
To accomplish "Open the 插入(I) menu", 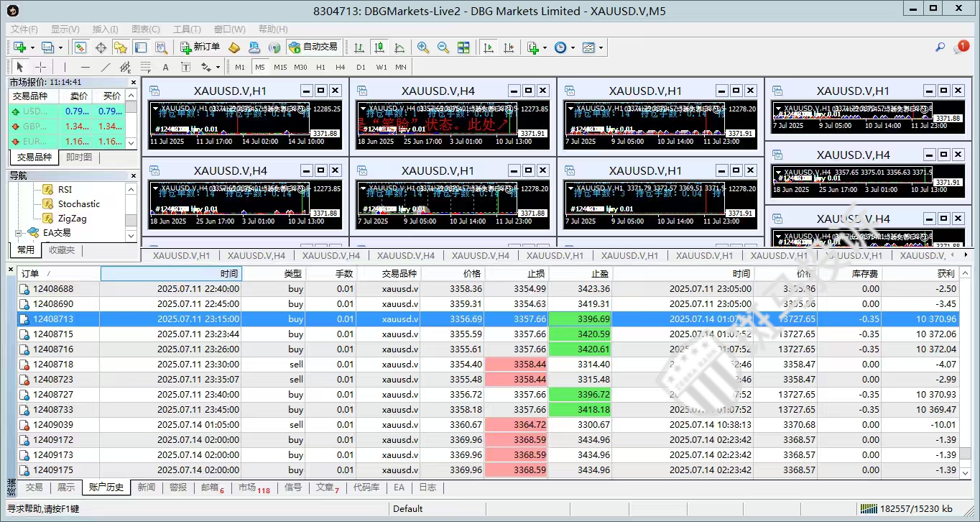I will point(105,29).
